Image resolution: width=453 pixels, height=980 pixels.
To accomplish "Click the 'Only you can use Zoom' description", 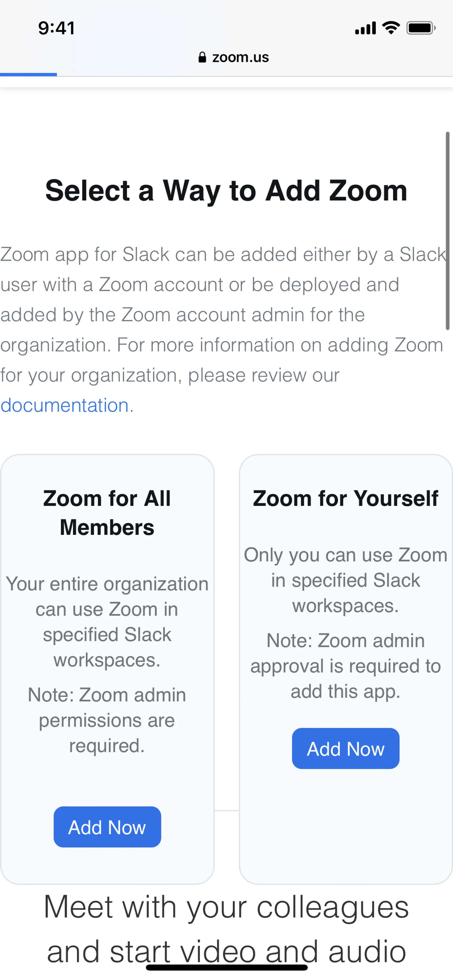I will [x=345, y=580].
